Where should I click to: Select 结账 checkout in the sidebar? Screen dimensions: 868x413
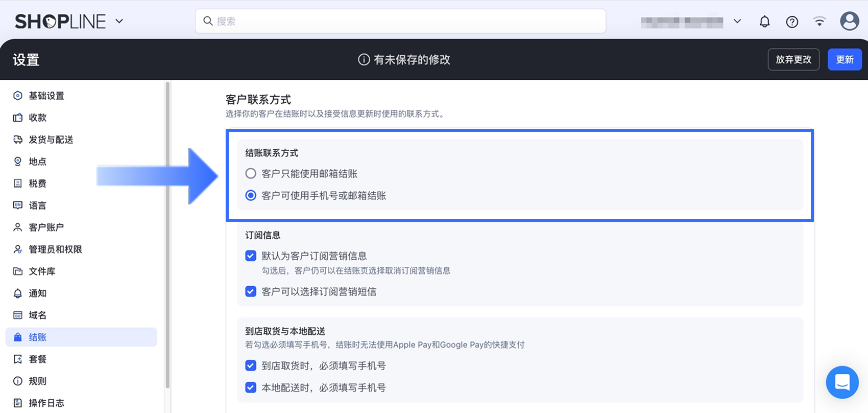pyautogui.click(x=81, y=337)
